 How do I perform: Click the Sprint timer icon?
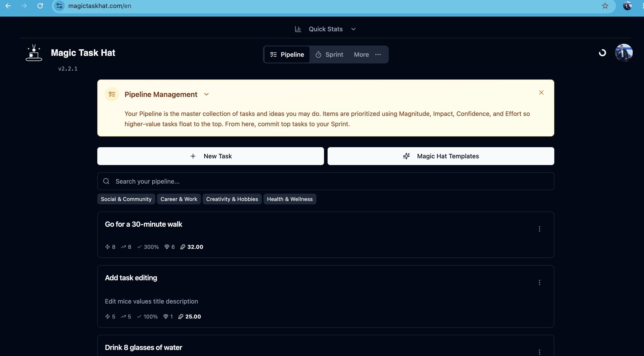tap(318, 54)
